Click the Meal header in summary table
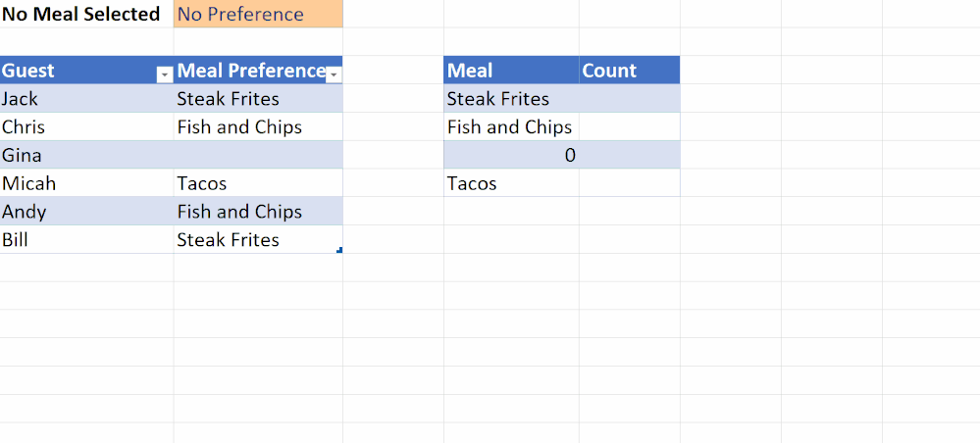The width and height of the screenshot is (980, 443). 471,71
